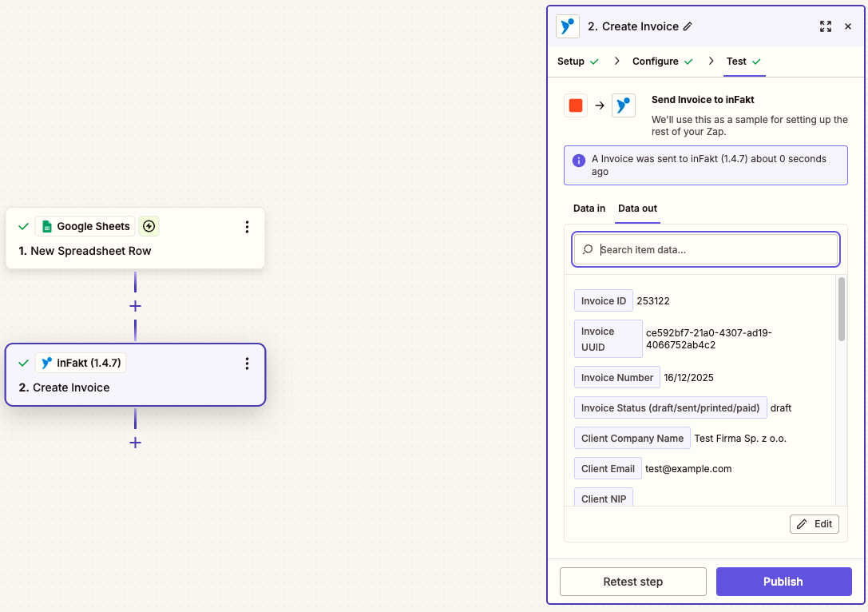
Task: Close the Create Invoice panel
Action: pos(847,26)
